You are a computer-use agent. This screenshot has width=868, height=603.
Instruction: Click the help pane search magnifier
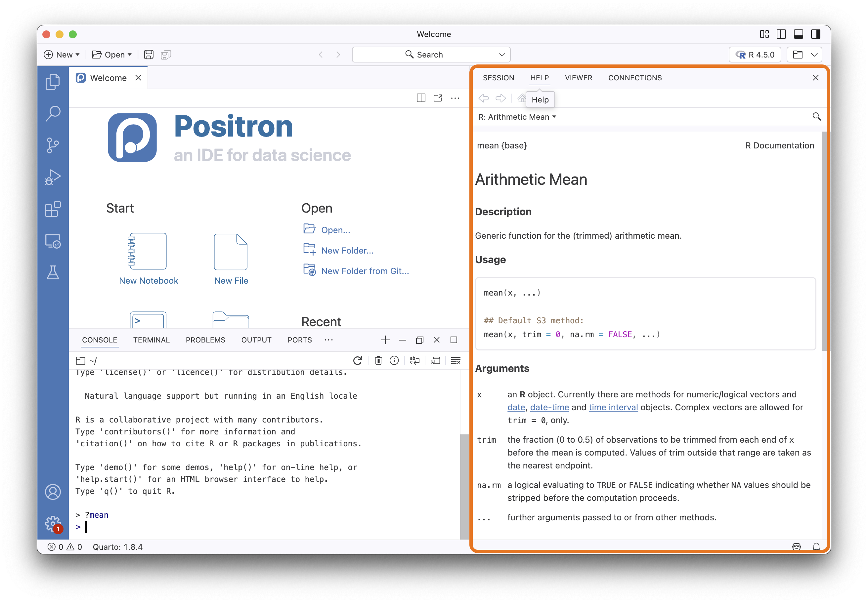tap(816, 117)
